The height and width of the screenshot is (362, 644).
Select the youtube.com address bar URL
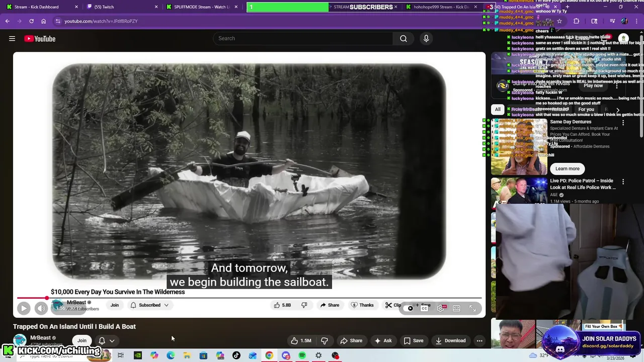(101, 21)
